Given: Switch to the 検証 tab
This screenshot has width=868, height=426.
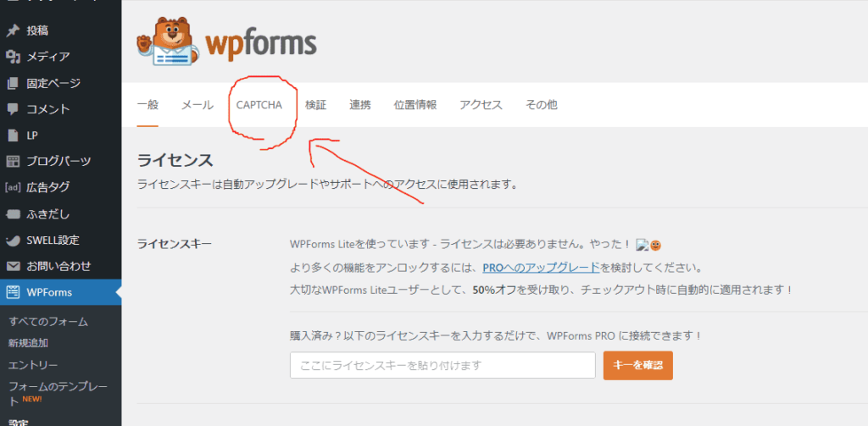Looking at the screenshot, I should click(x=315, y=105).
